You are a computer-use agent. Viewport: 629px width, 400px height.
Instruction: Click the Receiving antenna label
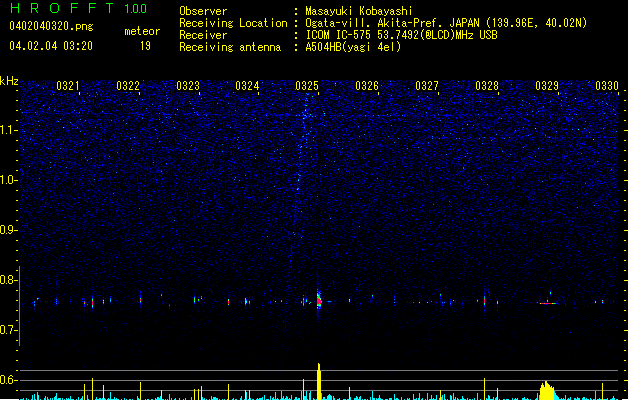coord(230,47)
